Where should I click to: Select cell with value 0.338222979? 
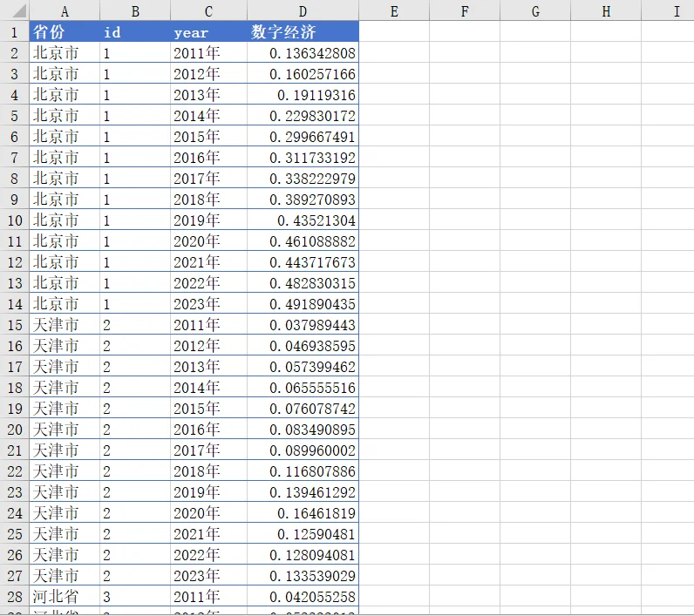[303, 179]
